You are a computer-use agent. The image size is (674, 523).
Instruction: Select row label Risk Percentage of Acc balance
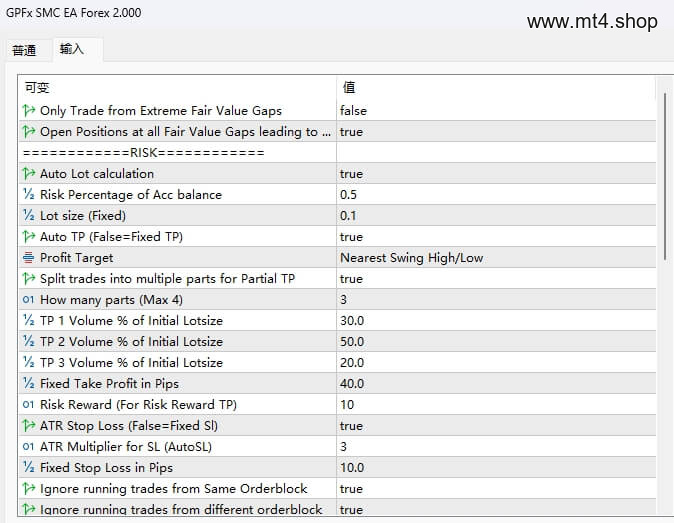click(x=131, y=194)
